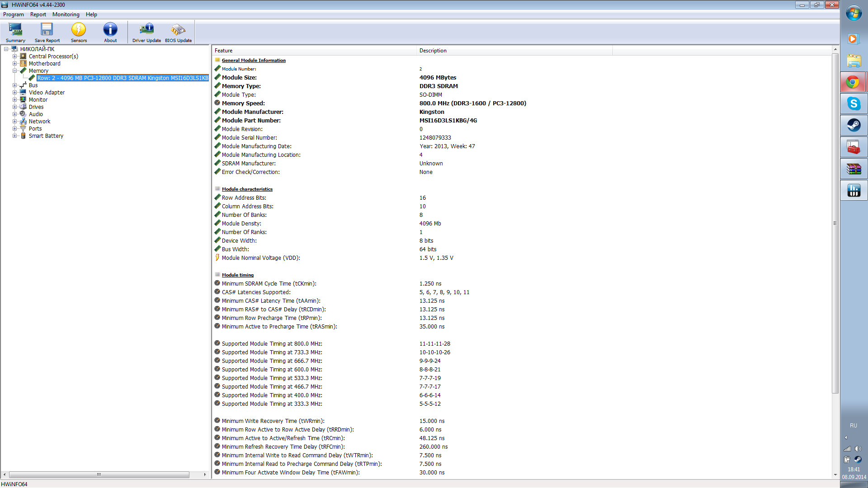Click the General Module Information section icon
The image size is (868, 488).
coord(217,60)
